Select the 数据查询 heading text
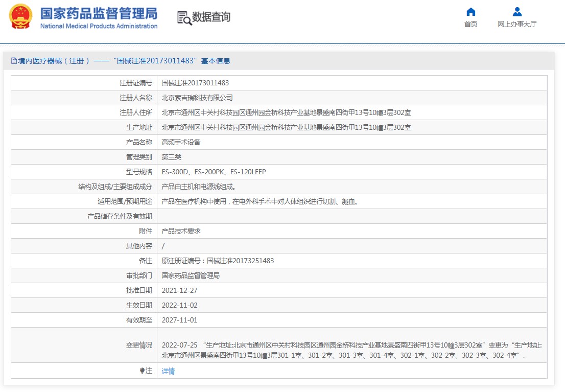Screen dimensions: 565x392 click(211, 17)
